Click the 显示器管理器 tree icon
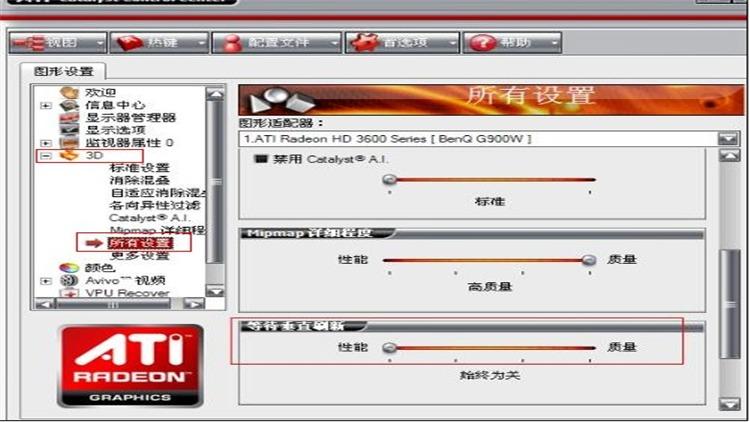 [69, 118]
